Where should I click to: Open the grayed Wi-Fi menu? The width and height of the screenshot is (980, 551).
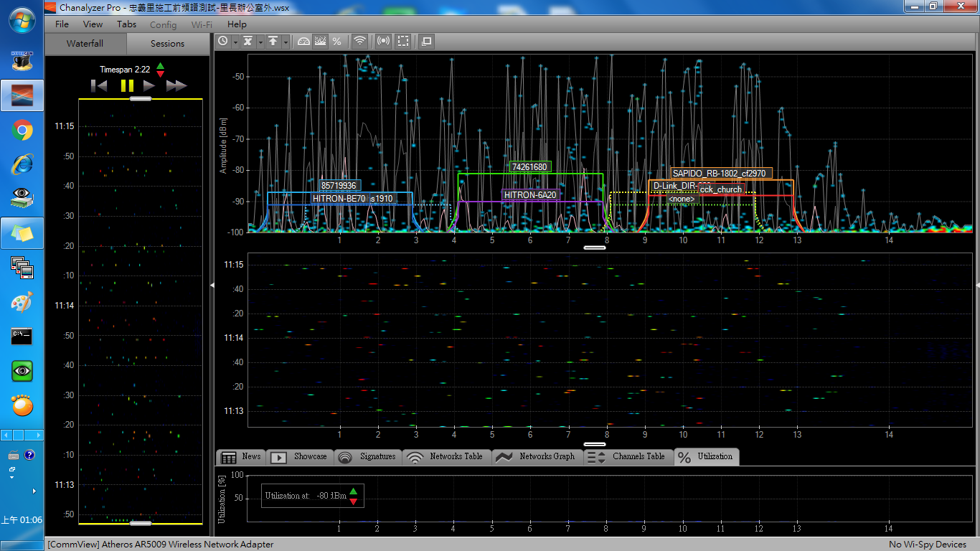click(202, 24)
